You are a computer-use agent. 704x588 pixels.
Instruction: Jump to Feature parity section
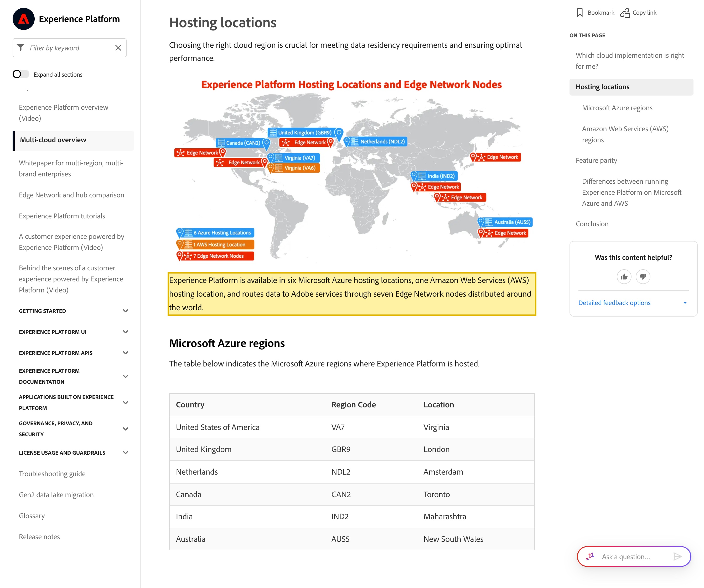596,160
